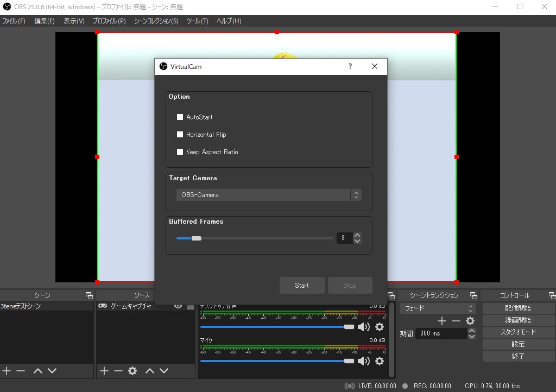This screenshot has height=392, width=556.
Task: Select the 3teneテストシーン scene
Action: point(47,306)
